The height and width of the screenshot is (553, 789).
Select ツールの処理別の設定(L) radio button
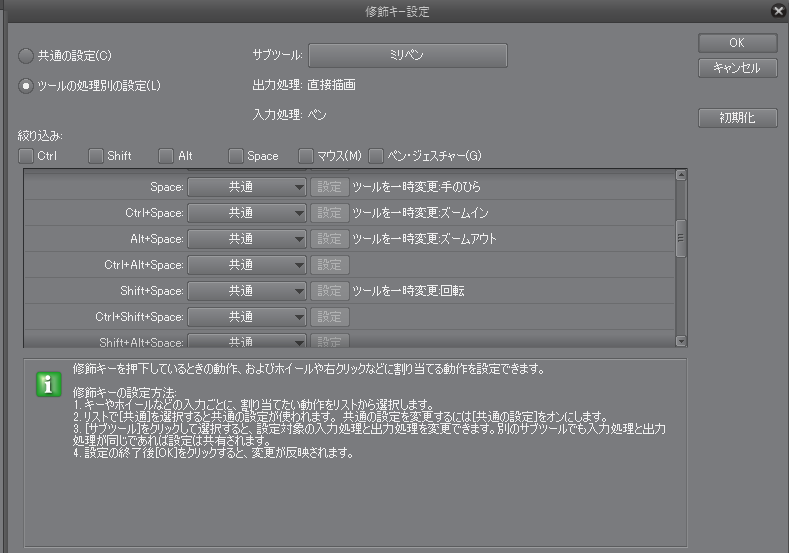tap(26, 86)
